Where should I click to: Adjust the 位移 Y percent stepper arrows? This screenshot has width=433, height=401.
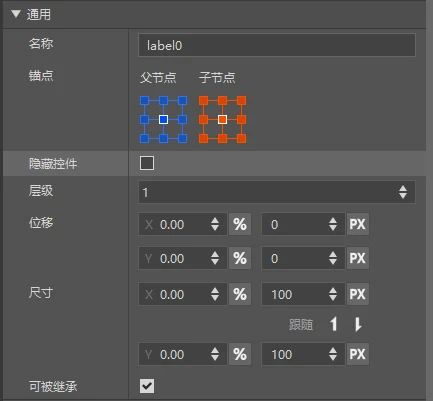click(x=215, y=258)
